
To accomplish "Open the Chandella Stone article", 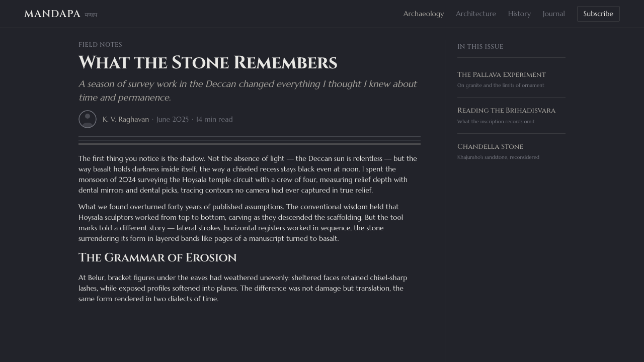I will click(x=490, y=146).
